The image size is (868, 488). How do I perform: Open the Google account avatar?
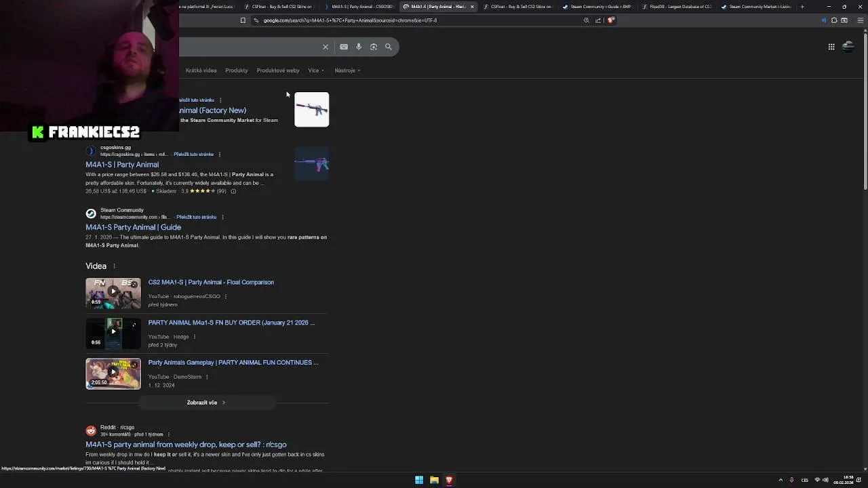(x=848, y=47)
